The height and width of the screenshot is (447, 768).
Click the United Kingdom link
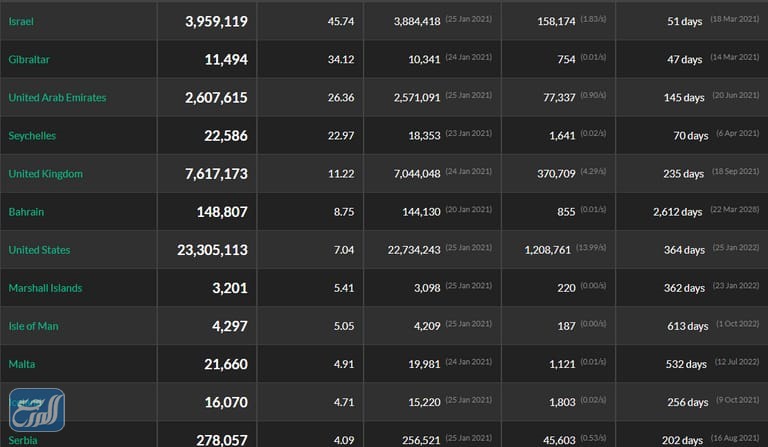(x=45, y=173)
